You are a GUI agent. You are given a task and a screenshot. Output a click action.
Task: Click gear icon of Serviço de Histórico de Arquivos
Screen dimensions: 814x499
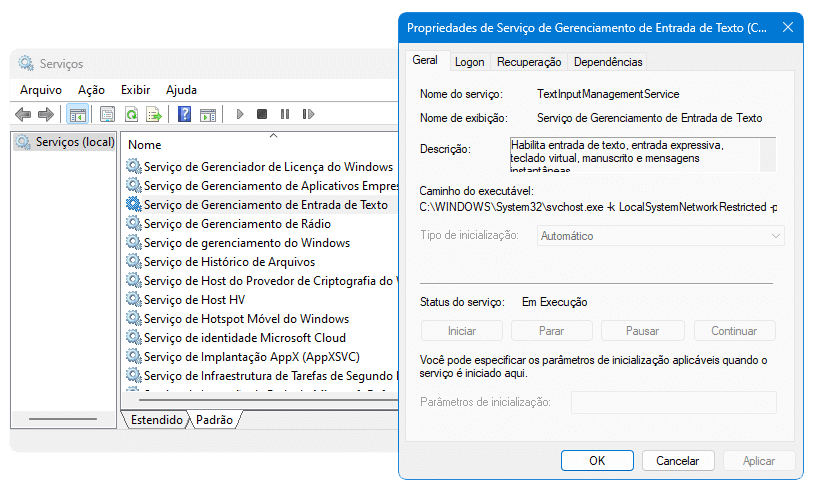click(134, 261)
